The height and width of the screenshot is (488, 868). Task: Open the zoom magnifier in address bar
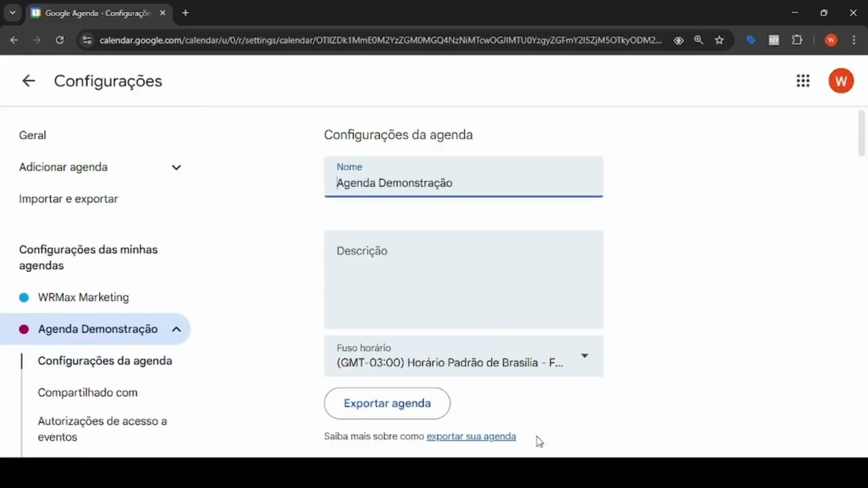698,40
